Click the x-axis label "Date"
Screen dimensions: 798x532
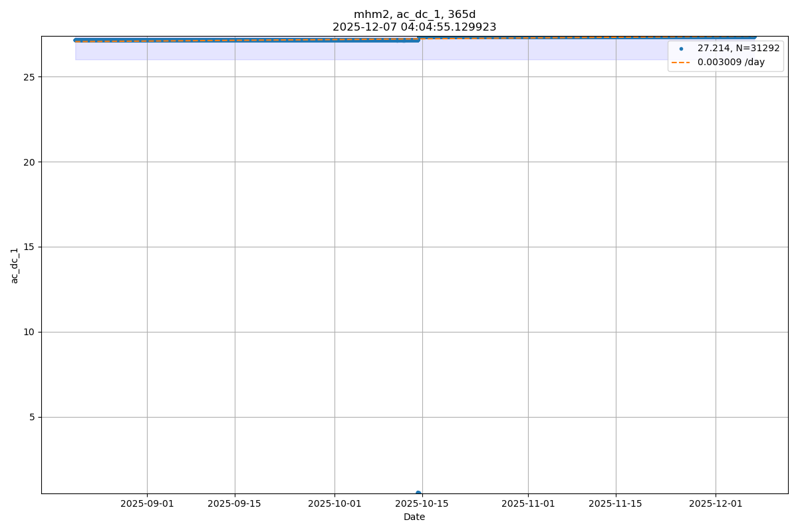414,517
